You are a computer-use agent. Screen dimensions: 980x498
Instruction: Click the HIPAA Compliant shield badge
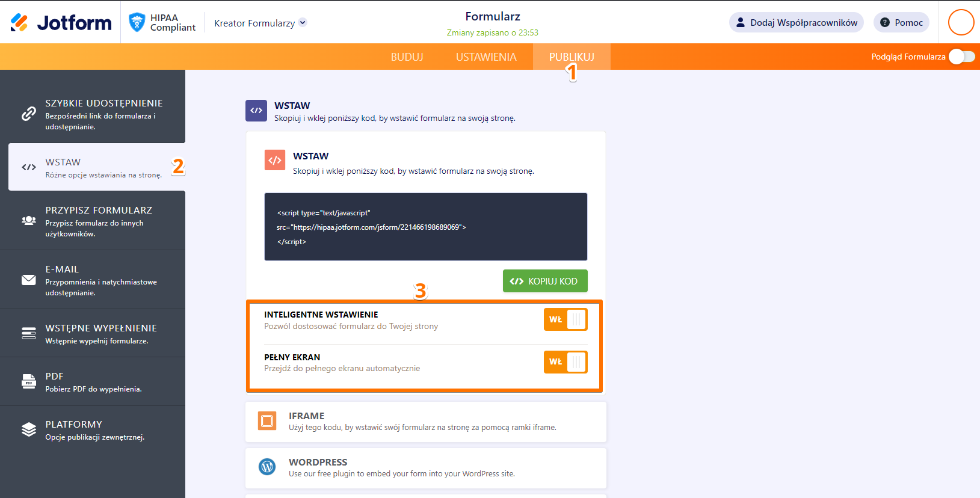137,23
